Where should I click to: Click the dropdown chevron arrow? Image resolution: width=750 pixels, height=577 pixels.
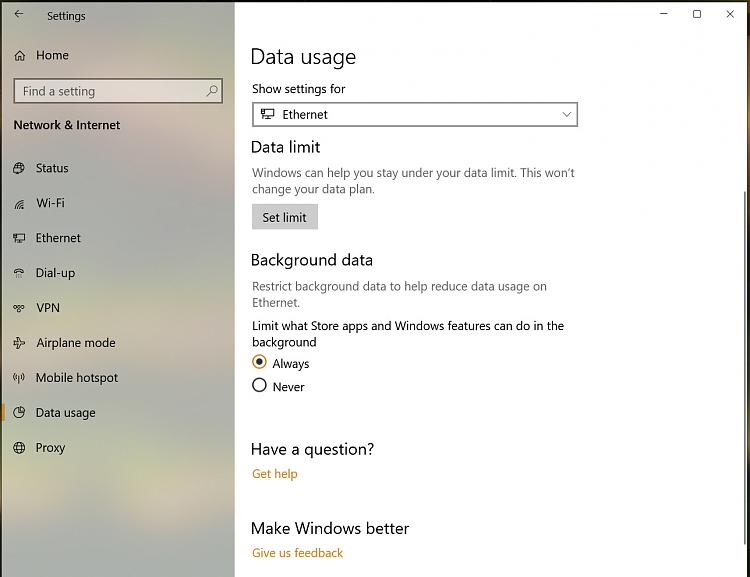click(566, 114)
